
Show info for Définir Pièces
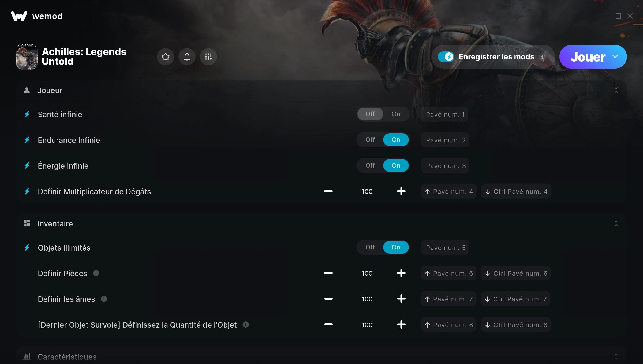point(96,273)
